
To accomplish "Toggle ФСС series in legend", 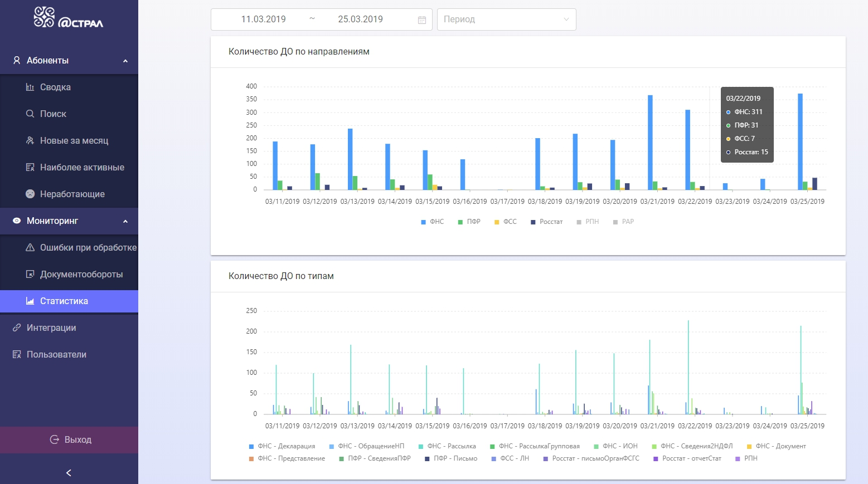I will [x=506, y=222].
